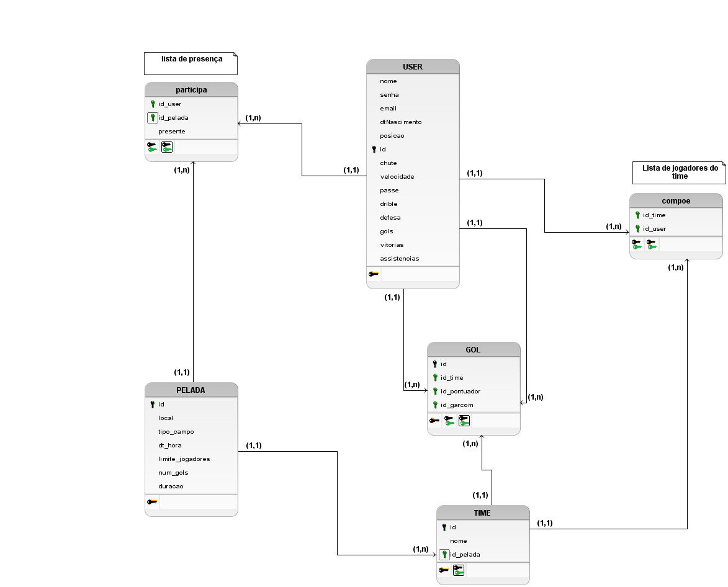The height and width of the screenshot is (587, 728).
Task: Select the assistencias attribute in USER
Action: (399, 259)
